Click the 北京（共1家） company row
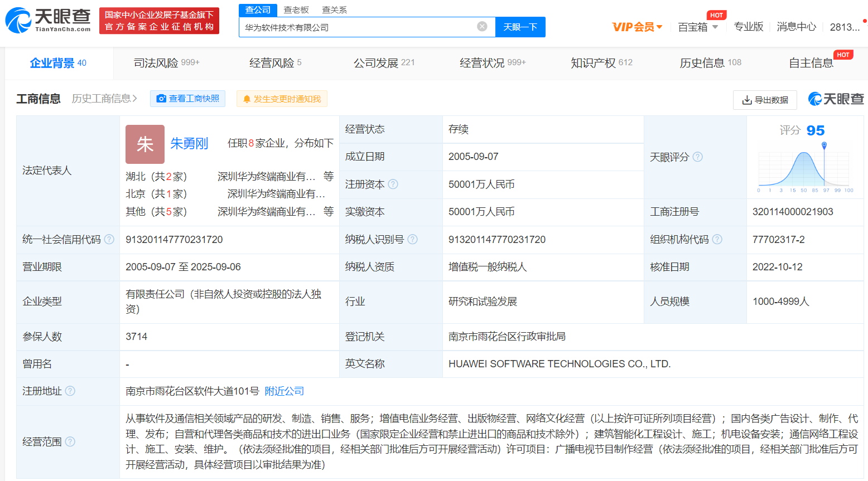The image size is (868, 481). click(229, 194)
